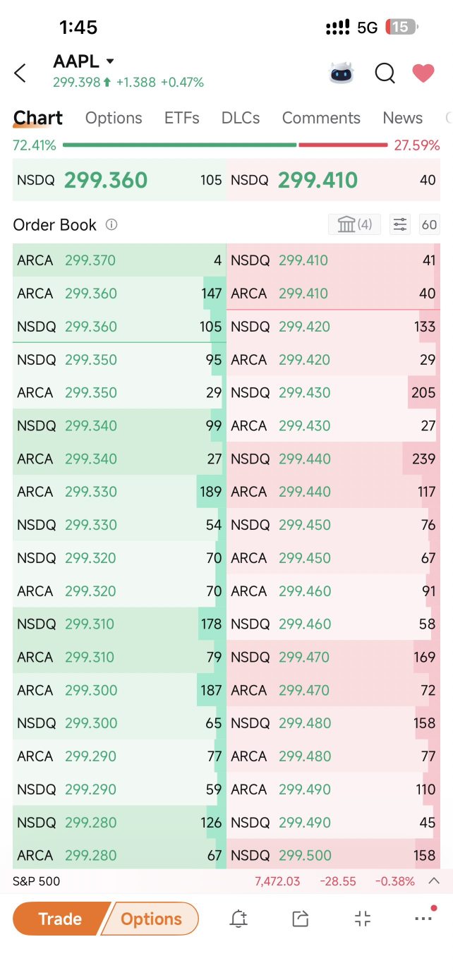This screenshot has width=453, height=980.
Task: Open order book filter settings icon
Action: coord(400,224)
